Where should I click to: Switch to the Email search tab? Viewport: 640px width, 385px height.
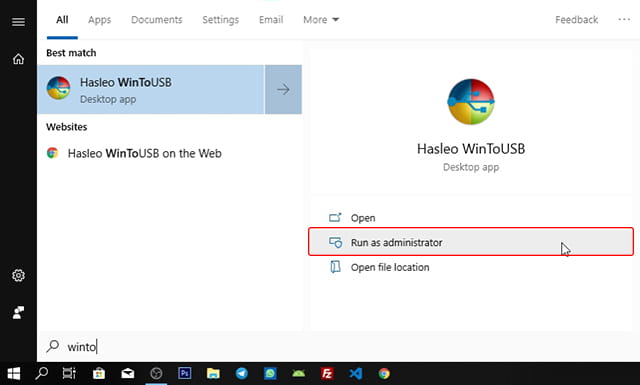tap(271, 20)
